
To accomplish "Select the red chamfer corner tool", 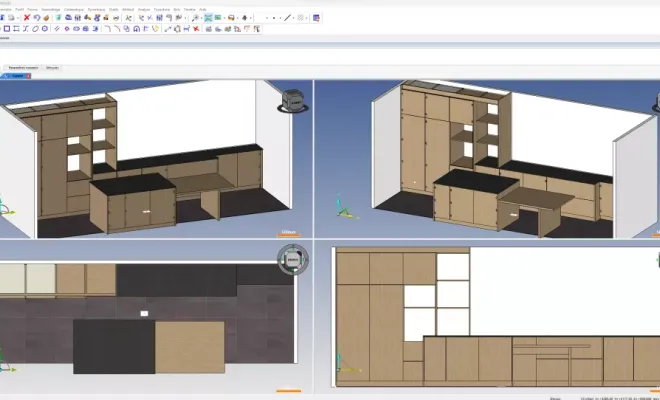I will point(117,29).
